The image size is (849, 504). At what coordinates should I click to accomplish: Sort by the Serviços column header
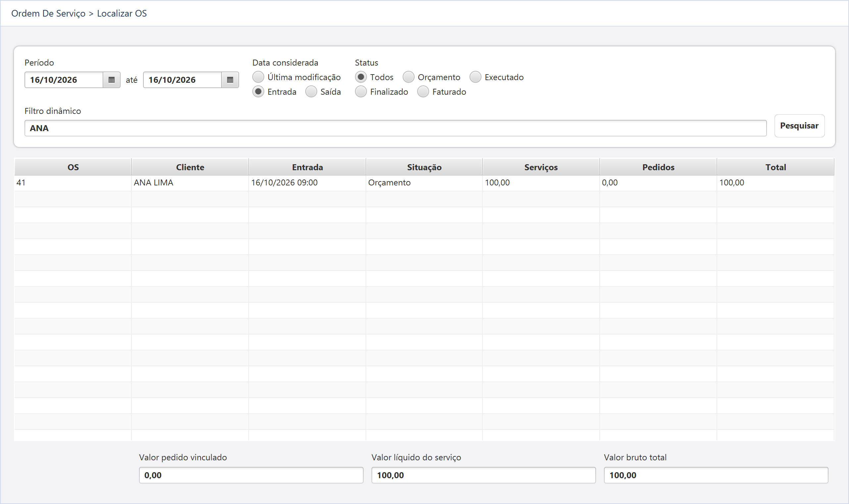[x=541, y=167]
